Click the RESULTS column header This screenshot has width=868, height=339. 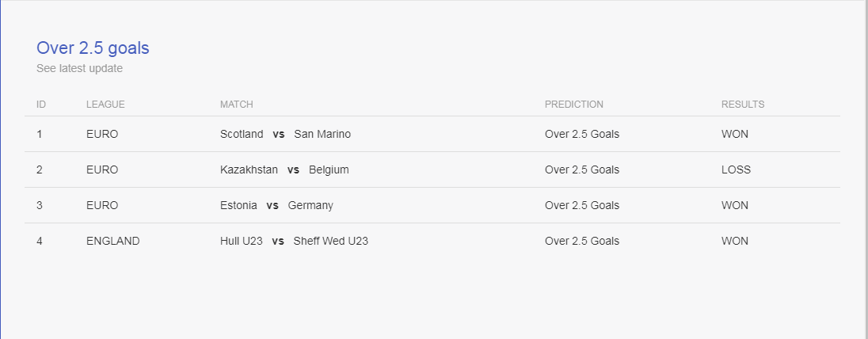[x=743, y=104]
